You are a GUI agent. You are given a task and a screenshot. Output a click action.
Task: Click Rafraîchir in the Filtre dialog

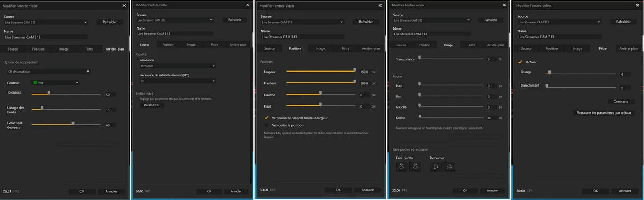(x=623, y=22)
